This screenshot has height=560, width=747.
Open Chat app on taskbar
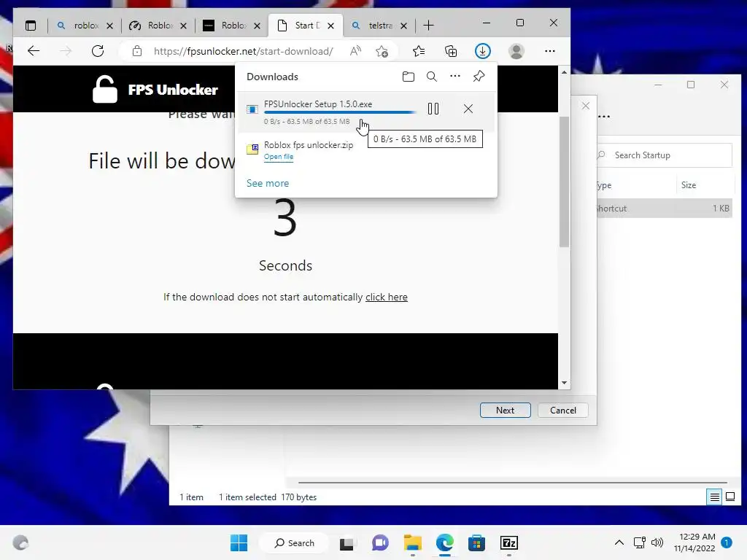coord(379,542)
